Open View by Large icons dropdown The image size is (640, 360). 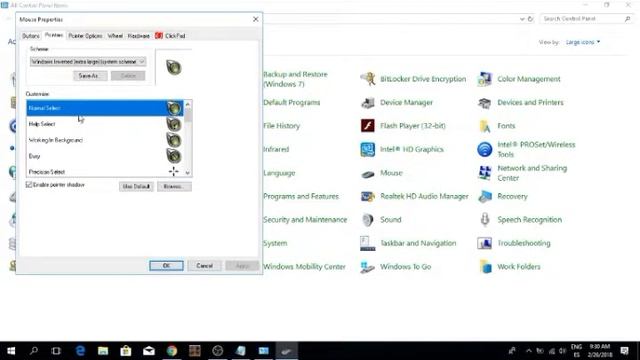583,42
